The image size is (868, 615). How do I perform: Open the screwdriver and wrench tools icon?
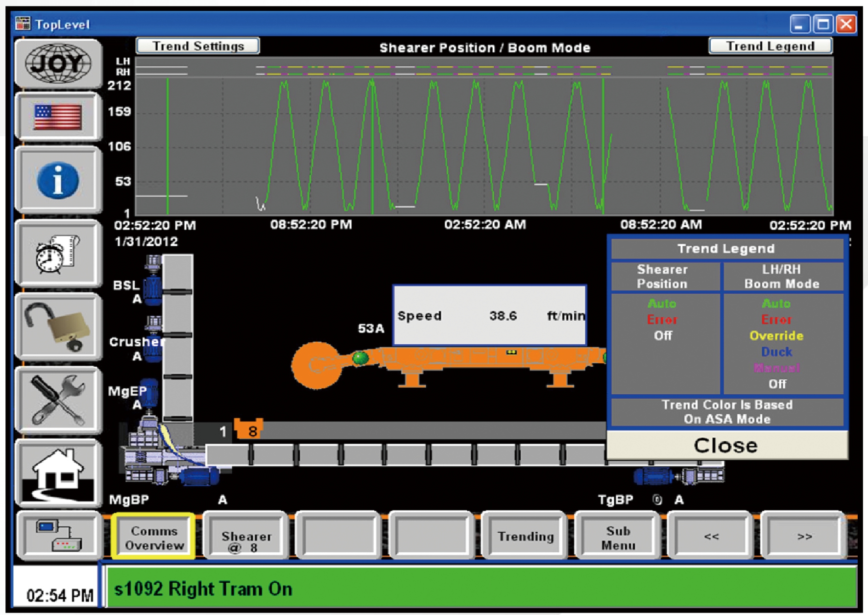pyautogui.click(x=58, y=400)
